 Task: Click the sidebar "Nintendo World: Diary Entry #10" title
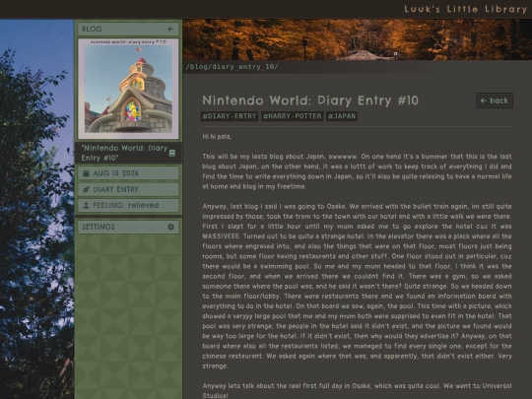coord(124,153)
